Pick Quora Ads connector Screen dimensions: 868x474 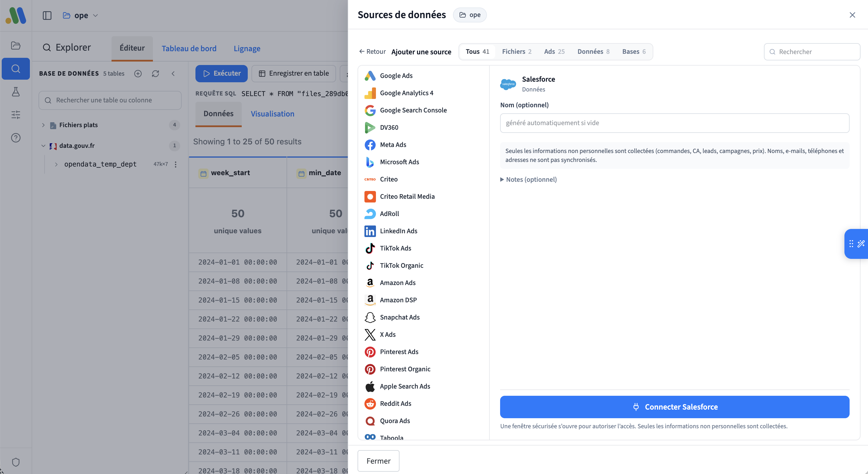coord(424,421)
